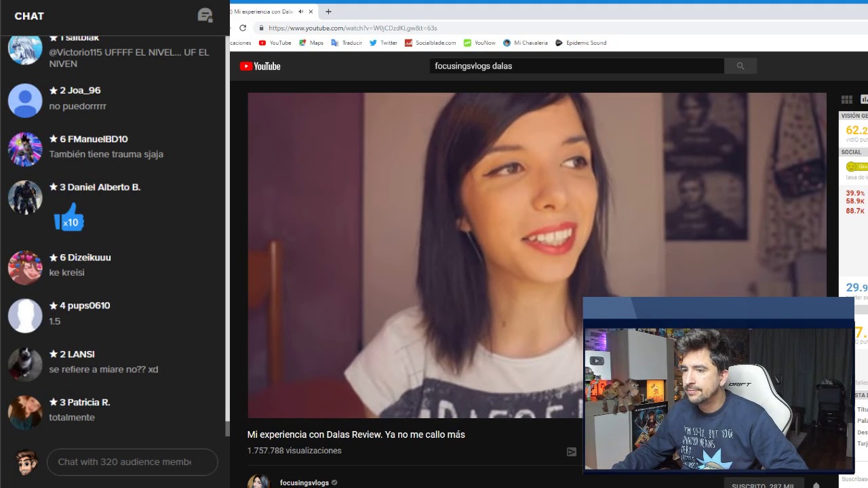This screenshot has width=868, height=488.
Task: Open the Socialblade.com bookmark
Action: point(431,43)
